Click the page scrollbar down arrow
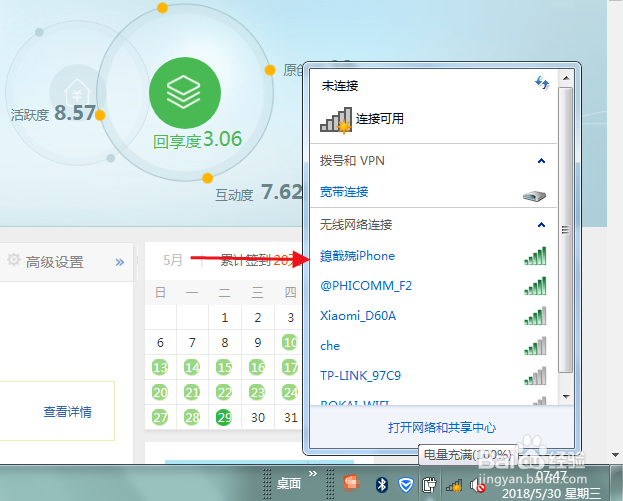Viewport: 623px width, 501px height. click(x=615, y=455)
